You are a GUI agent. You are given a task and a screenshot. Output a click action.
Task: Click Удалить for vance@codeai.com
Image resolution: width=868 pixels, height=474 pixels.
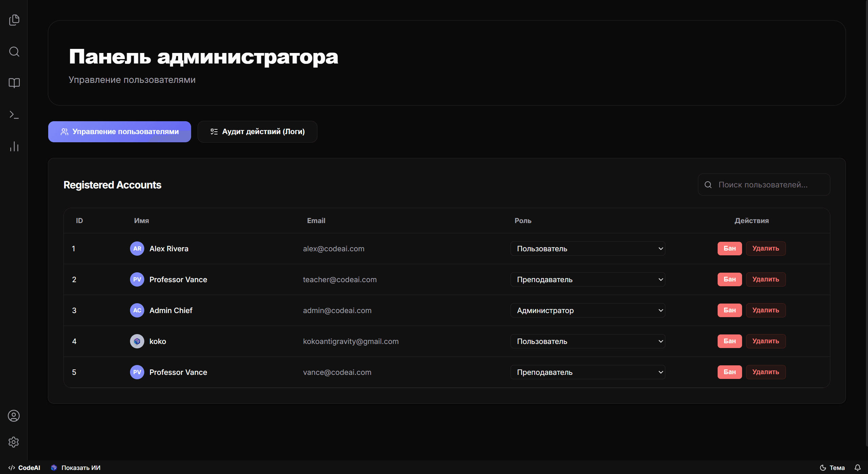coord(765,372)
